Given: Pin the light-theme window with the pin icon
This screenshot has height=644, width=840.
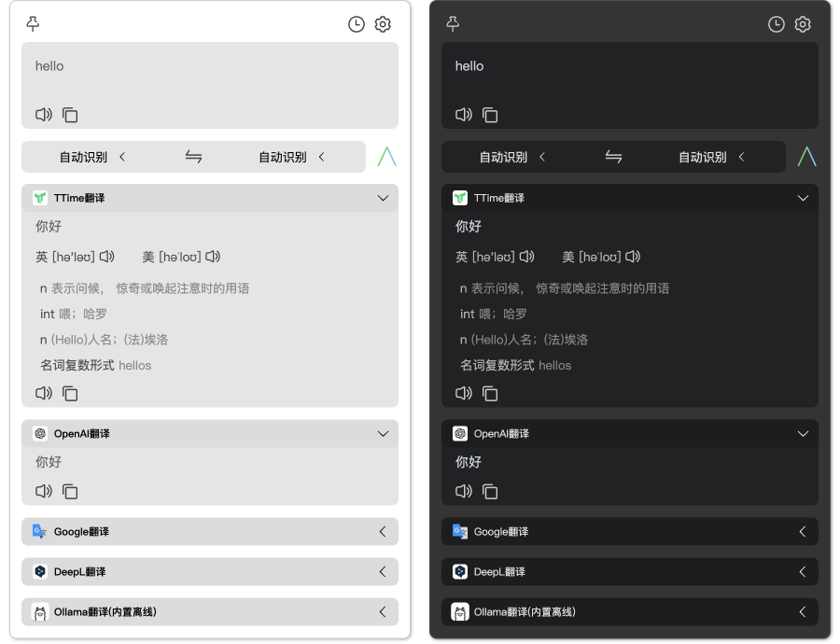Looking at the screenshot, I should (34, 24).
